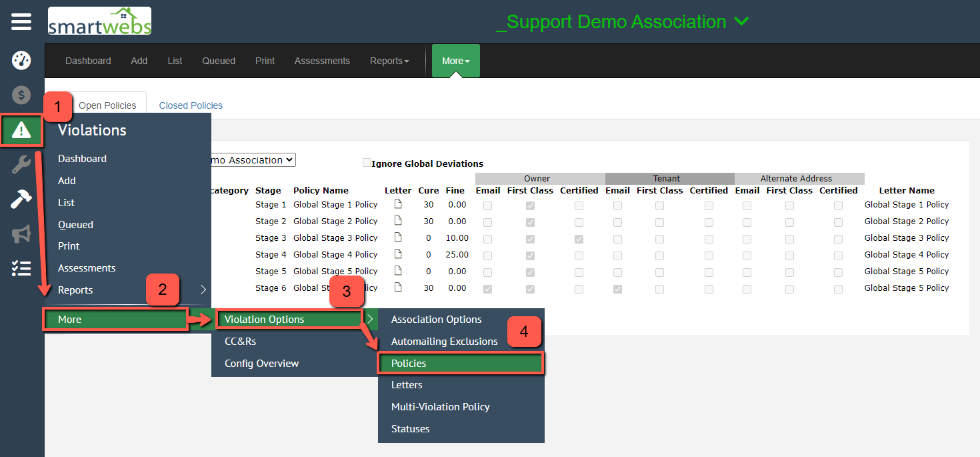The height and width of the screenshot is (457, 980).
Task: Select List in Violations side menu
Action: [x=66, y=203]
